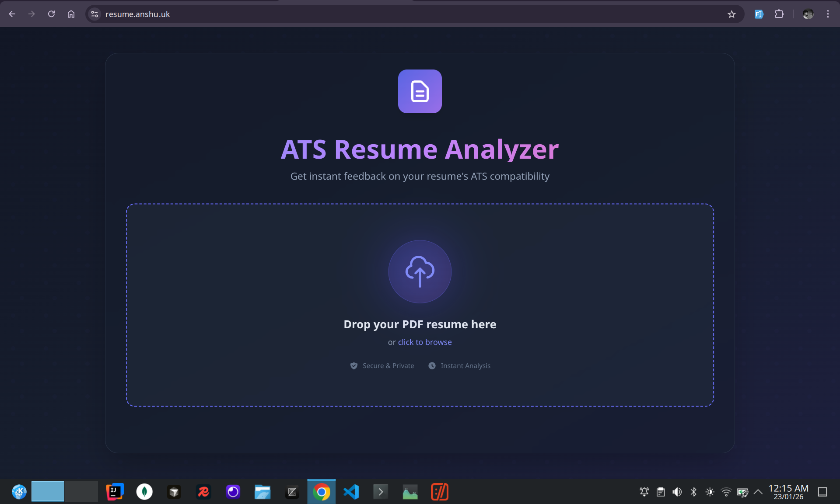This screenshot has width=840, height=504.
Task: Open the Chrome profile menu via avatar
Action: (x=808, y=14)
